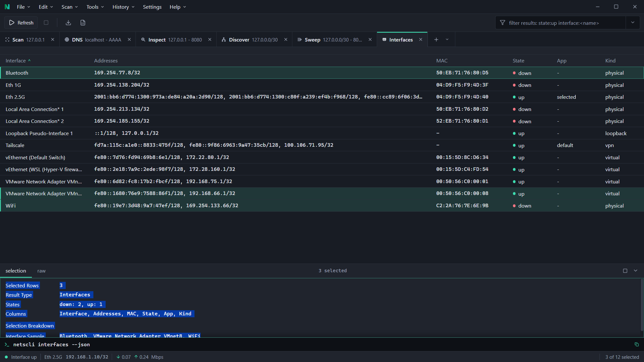
Task: Select vEthernet (Default Switch) row
Action: tap(322, 157)
